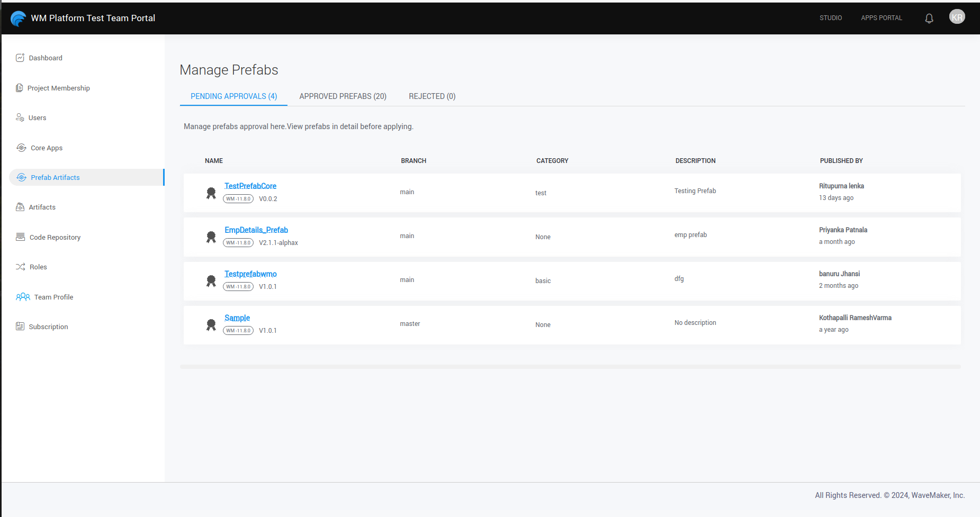Open the Subscription sidebar item
This screenshot has width=980, height=517.
[48, 326]
